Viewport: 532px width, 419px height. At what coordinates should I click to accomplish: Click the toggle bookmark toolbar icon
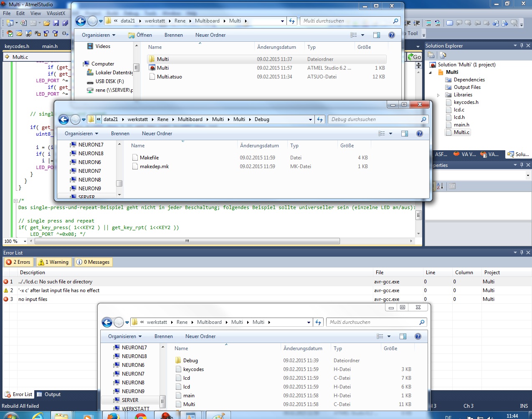(450, 23)
